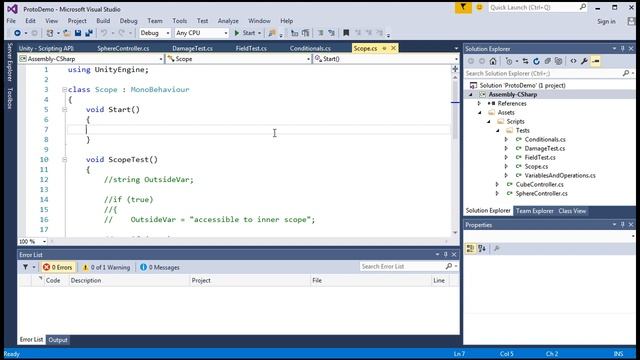Click the Property Pages wrench icon

[x=497, y=248]
